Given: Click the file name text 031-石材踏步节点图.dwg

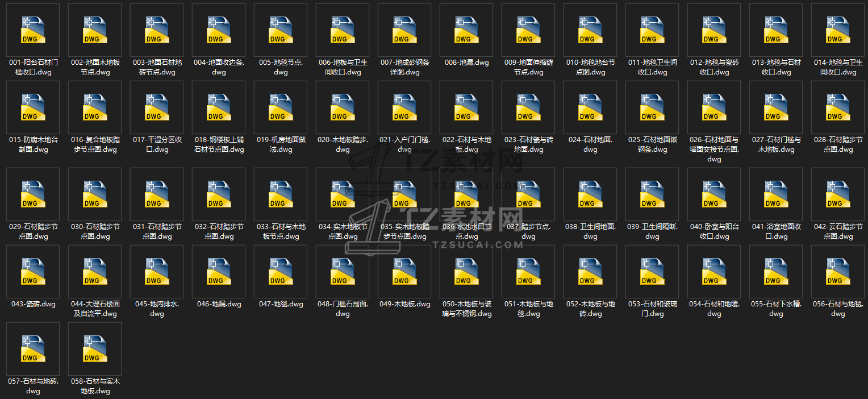Looking at the screenshot, I should (157, 231).
